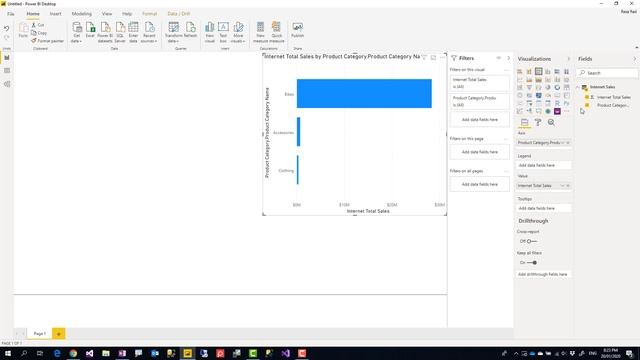Toggle Cross-report drillthrough switch
640x360 pixels.
coord(531,241)
